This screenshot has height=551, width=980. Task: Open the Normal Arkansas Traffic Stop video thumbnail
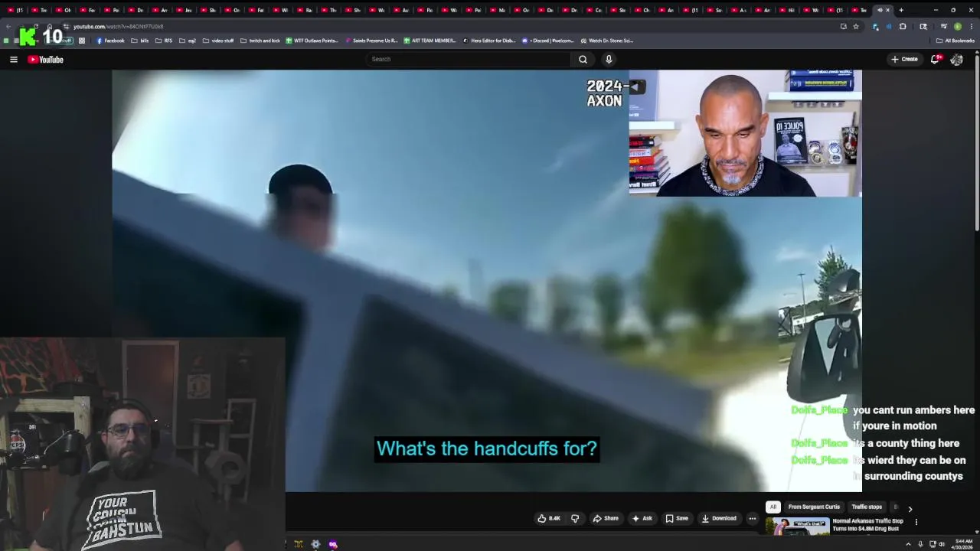797,527
